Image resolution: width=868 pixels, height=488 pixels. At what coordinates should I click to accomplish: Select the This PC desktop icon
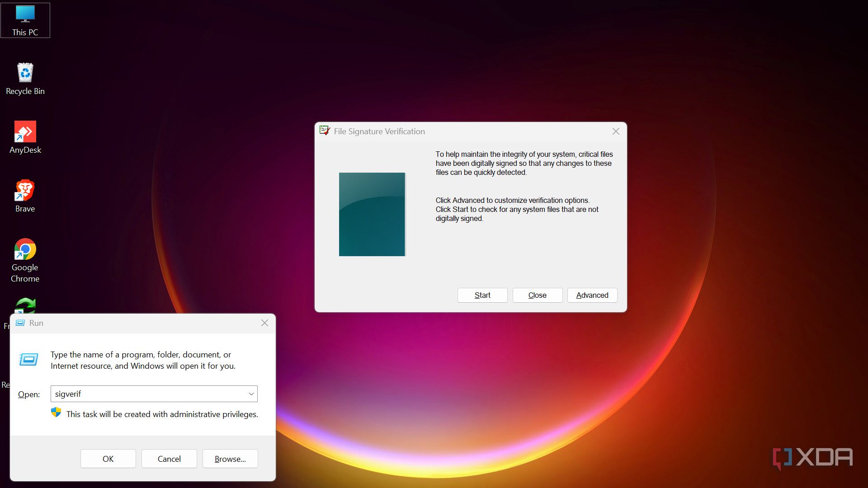[25, 20]
